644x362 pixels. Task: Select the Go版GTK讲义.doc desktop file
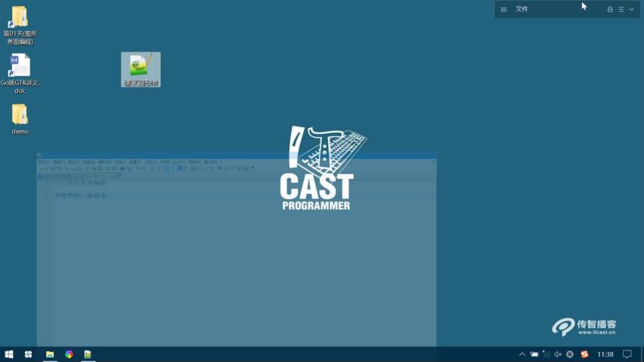(20, 73)
